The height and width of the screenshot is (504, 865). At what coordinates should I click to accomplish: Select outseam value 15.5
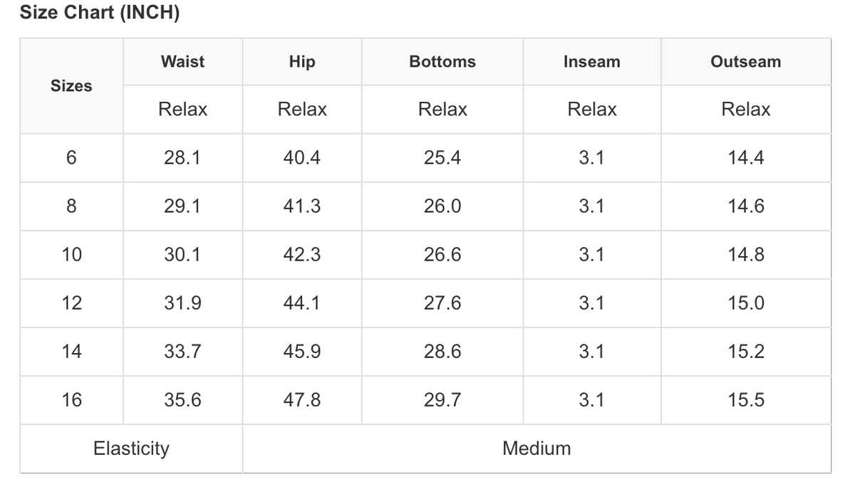pos(745,400)
